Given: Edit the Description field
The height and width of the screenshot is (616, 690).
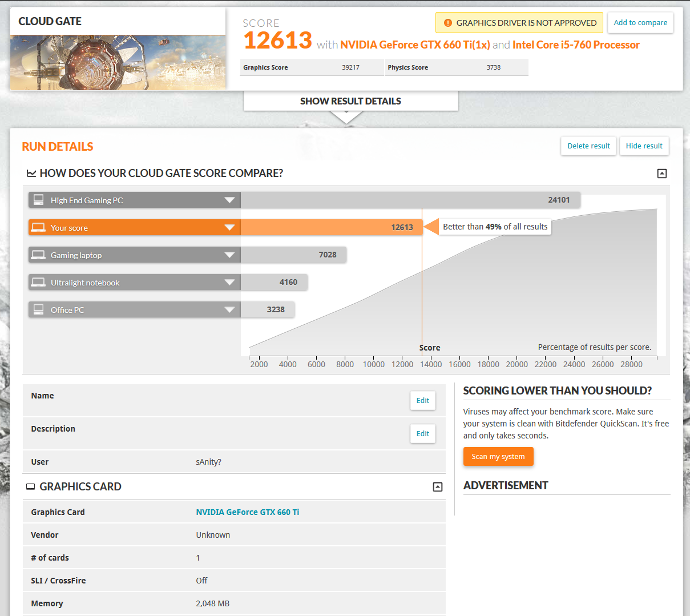Looking at the screenshot, I should [422, 433].
